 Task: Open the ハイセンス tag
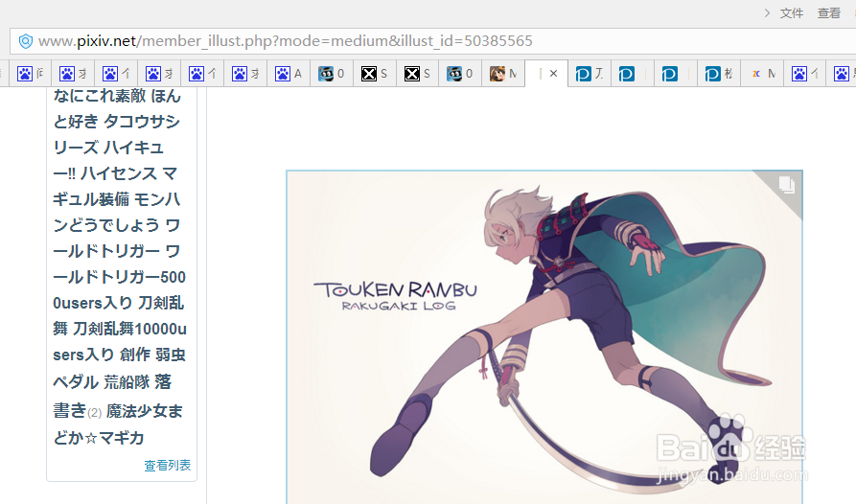119,173
